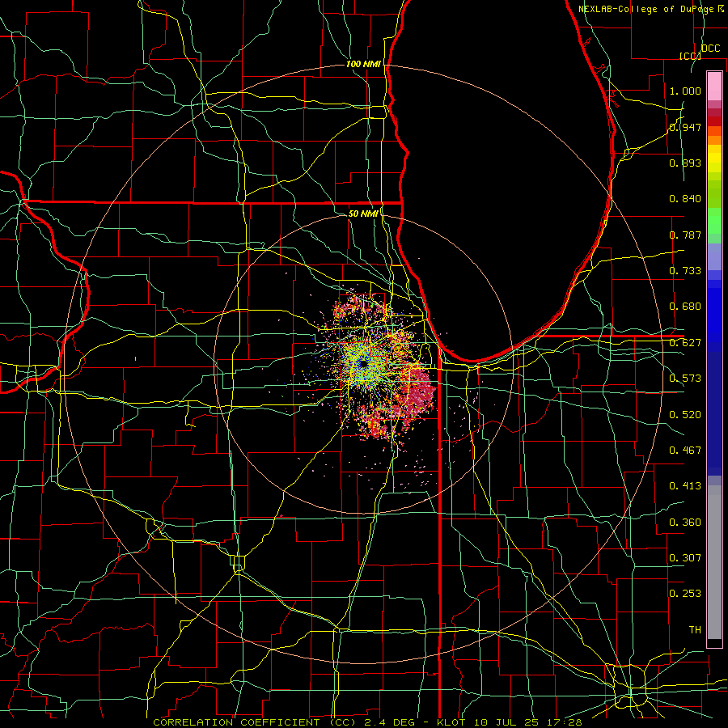Pick the bright green segment of the color bar

(x=714, y=221)
